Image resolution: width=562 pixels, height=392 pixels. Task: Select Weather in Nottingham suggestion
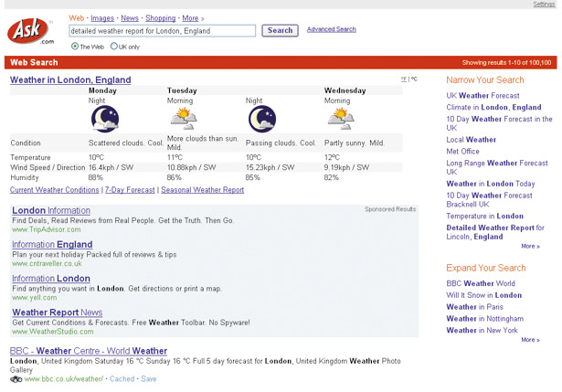484,319
